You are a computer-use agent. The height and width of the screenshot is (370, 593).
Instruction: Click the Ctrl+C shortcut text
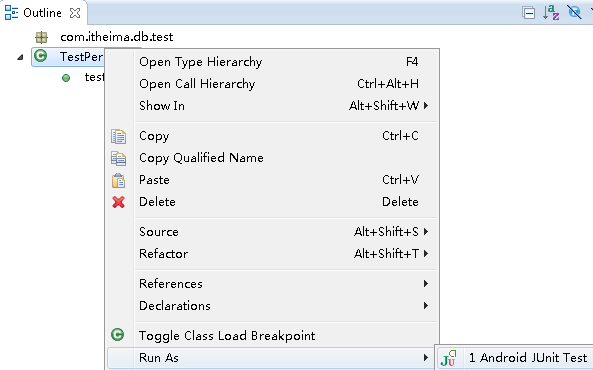point(400,136)
